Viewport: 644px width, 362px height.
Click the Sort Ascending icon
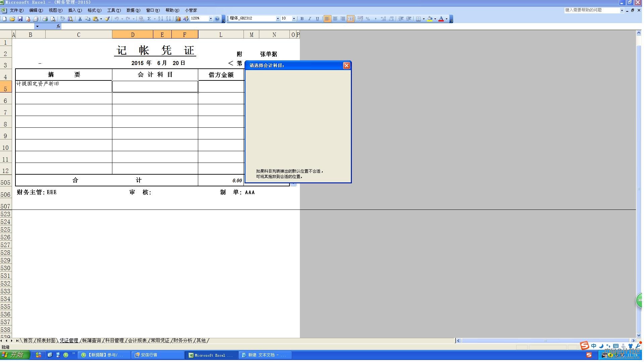pos(160,19)
